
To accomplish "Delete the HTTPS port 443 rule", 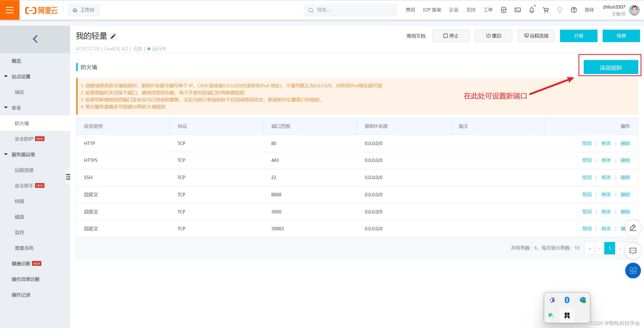I will 625,160.
